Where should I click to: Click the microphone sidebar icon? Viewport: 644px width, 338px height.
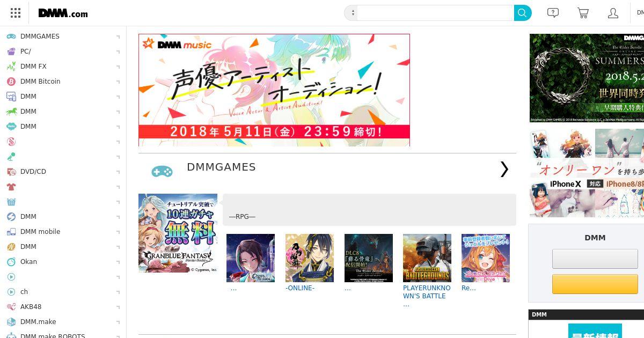tap(11, 157)
